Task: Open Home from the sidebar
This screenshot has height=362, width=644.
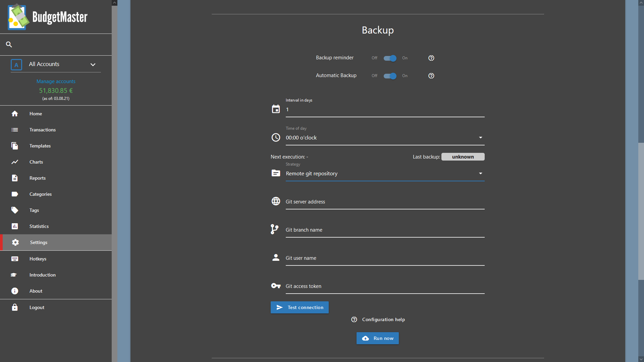Action: coord(56,114)
